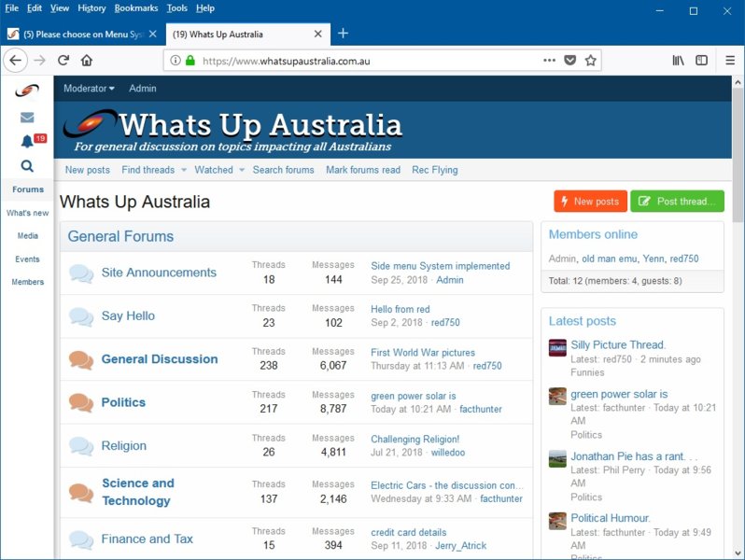The width and height of the screenshot is (745, 560).
Task: Click the General Discussion orange bubble icon
Action: point(81,360)
